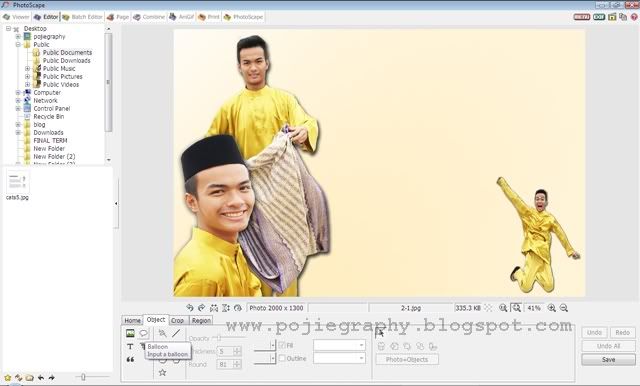Image resolution: width=640 pixels, height=386 pixels.
Task: Click the Opacity slider handle
Action: 219,338
